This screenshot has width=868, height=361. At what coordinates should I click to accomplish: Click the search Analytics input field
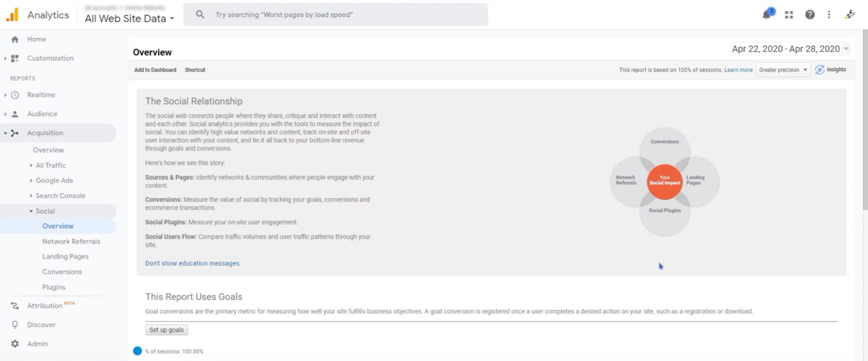[x=336, y=15]
